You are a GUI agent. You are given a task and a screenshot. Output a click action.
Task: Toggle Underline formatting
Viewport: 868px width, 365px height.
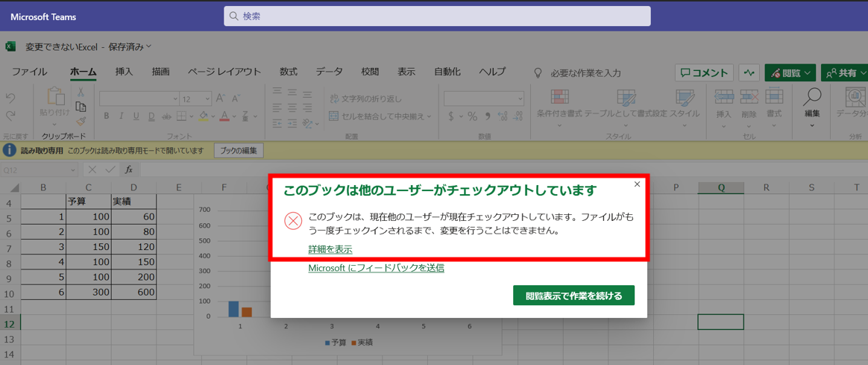[x=136, y=116]
